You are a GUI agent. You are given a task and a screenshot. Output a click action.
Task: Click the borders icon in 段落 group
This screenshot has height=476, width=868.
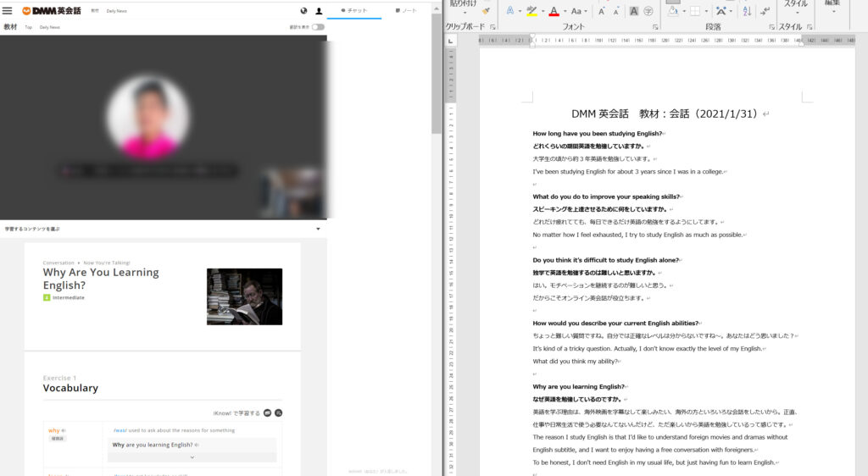(x=695, y=11)
